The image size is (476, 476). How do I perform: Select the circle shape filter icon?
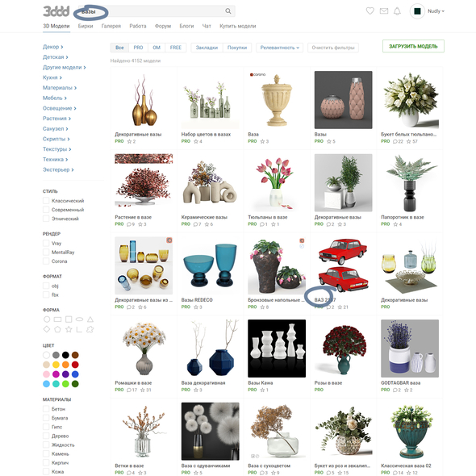click(x=47, y=319)
